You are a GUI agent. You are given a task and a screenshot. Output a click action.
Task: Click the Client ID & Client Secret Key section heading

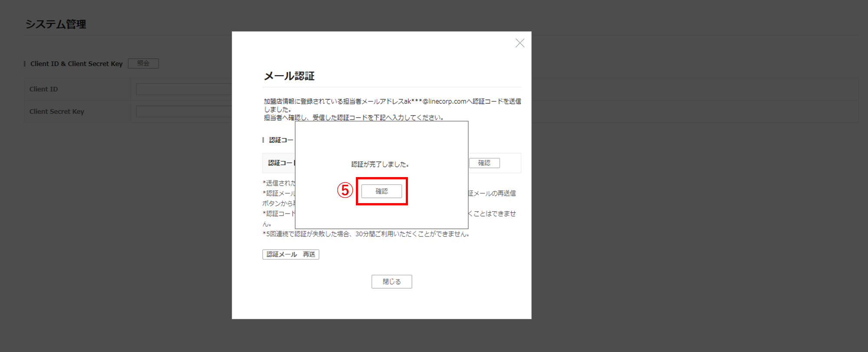tap(76, 64)
